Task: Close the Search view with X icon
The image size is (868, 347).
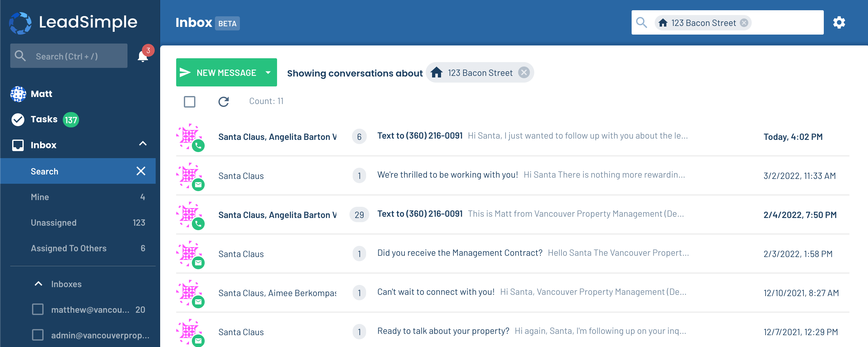Action: [x=141, y=171]
